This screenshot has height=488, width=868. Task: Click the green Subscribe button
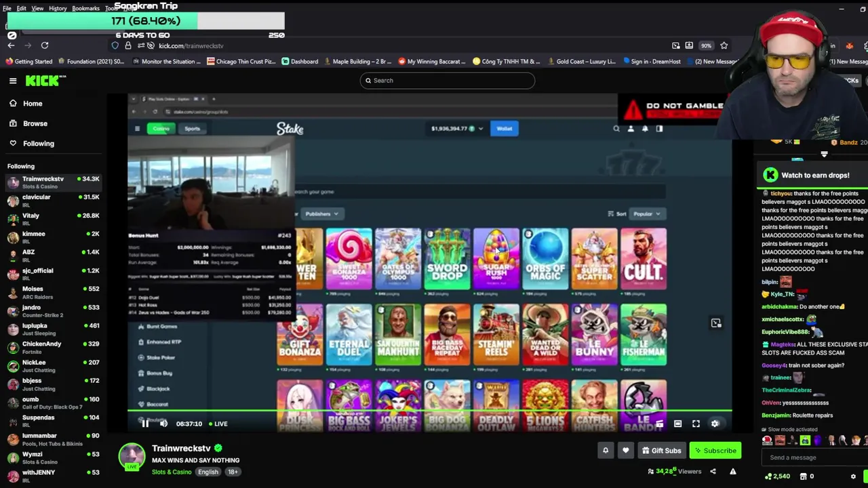tap(715, 450)
